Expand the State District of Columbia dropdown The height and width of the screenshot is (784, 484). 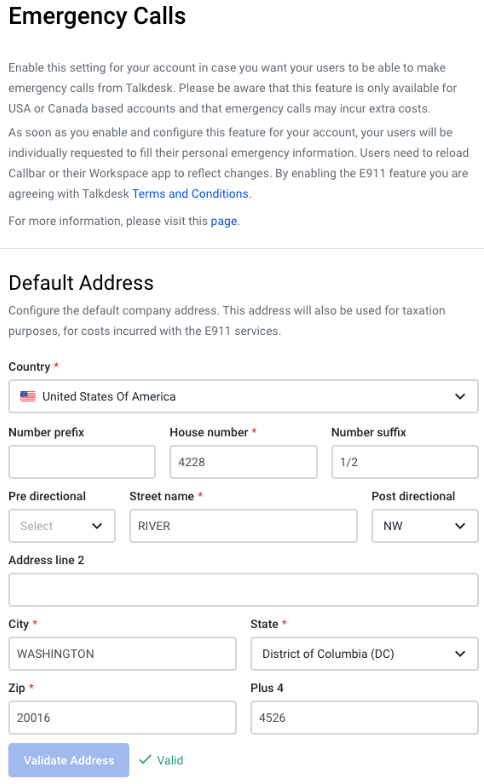click(x=364, y=654)
